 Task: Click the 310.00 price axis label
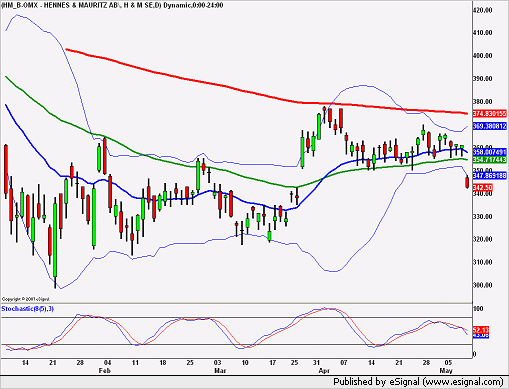coord(483,262)
